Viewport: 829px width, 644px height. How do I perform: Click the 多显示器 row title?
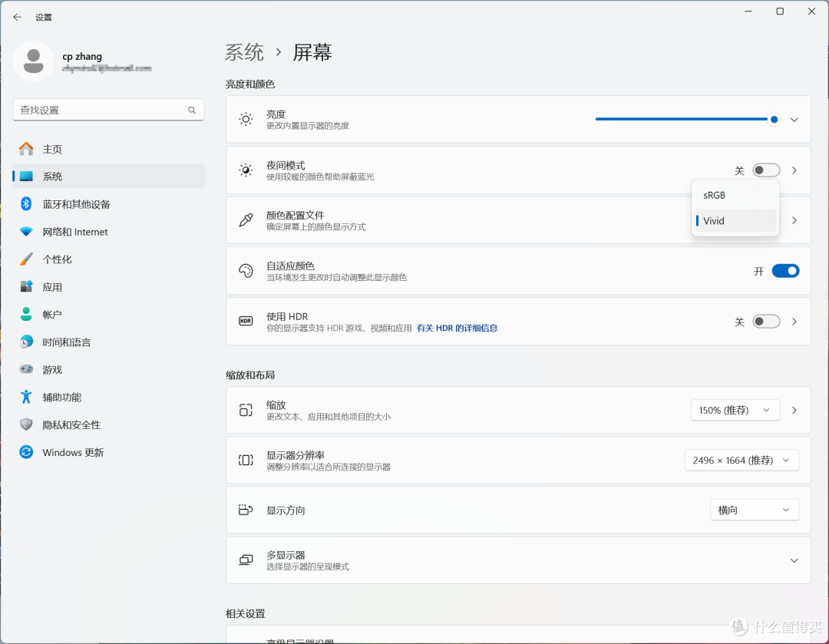pyautogui.click(x=286, y=555)
